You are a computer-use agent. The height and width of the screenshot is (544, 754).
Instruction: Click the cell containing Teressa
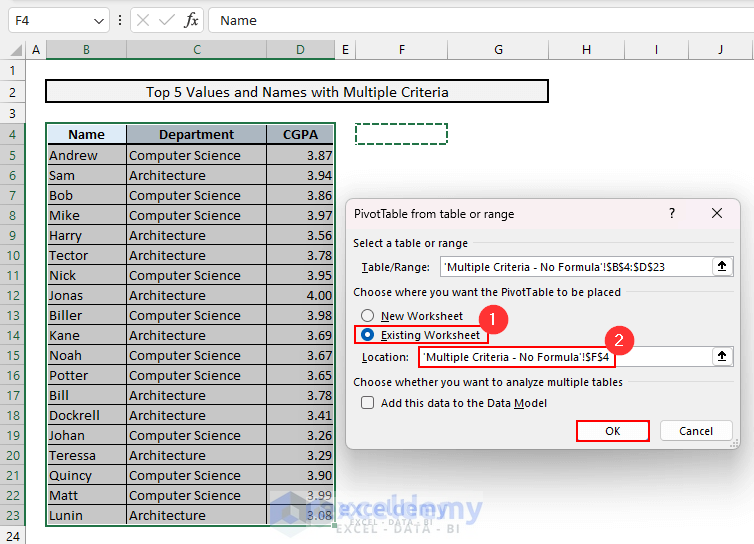(x=87, y=455)
